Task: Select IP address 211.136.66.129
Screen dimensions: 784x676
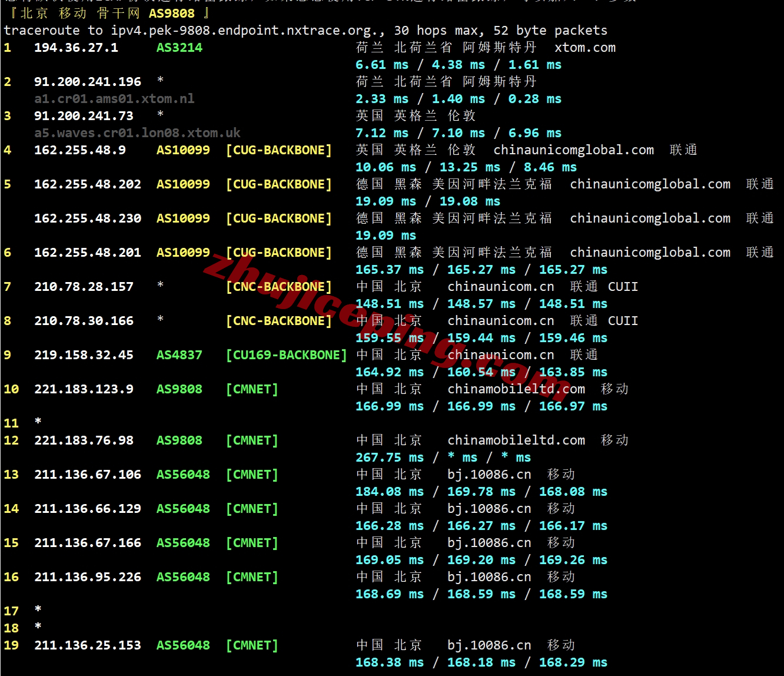Action: (x=88, y=509)
